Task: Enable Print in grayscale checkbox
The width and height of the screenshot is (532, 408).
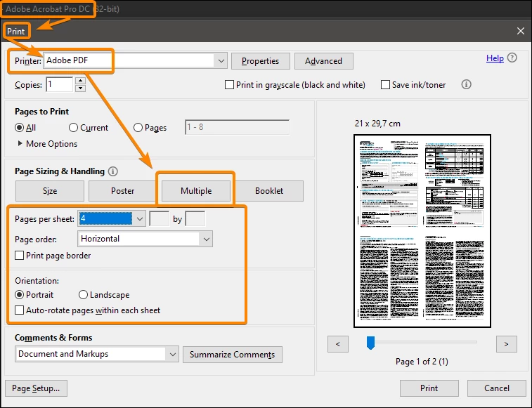Action: pyautogui.click(x=229, y=85)
